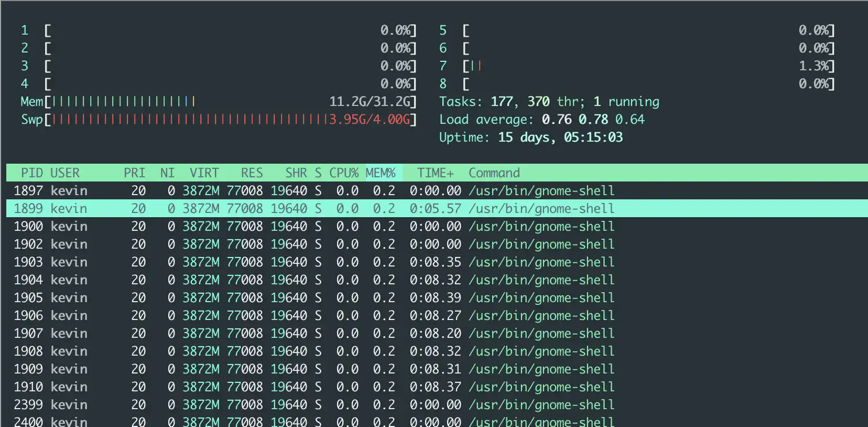Image resolution: width=868 pixels, height=427 pixels.
Task: Click the 3.95G/4.00G swap value
Action: click(370, 120)
